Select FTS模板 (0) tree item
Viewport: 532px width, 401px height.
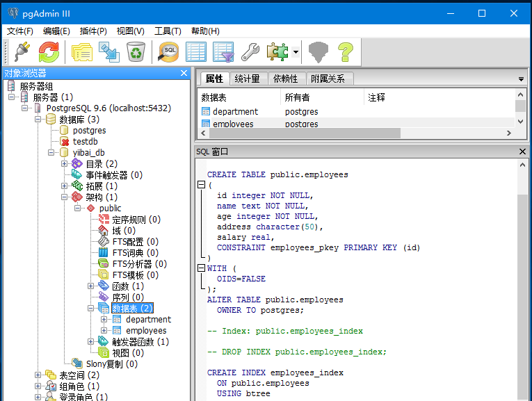pos(136,275)
